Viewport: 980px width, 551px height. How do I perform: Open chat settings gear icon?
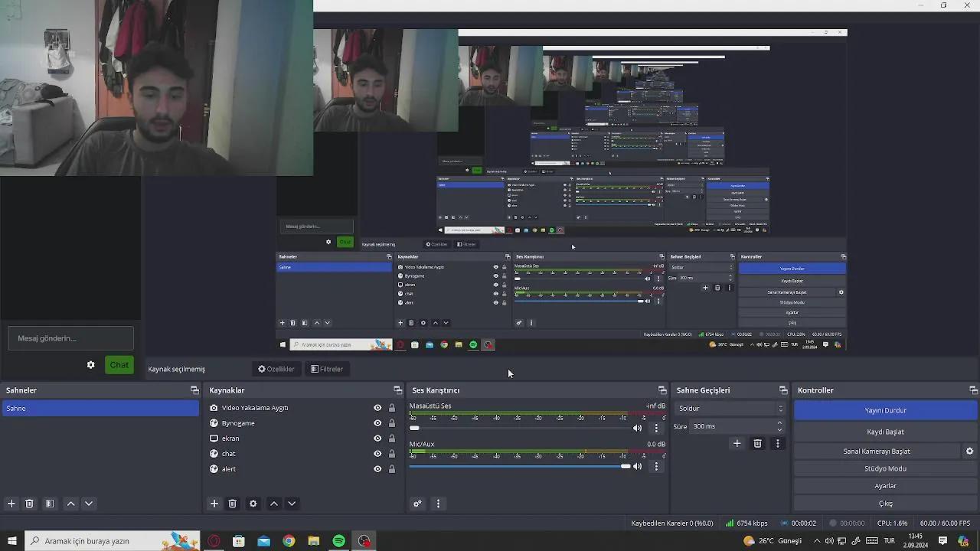[90, 365]
